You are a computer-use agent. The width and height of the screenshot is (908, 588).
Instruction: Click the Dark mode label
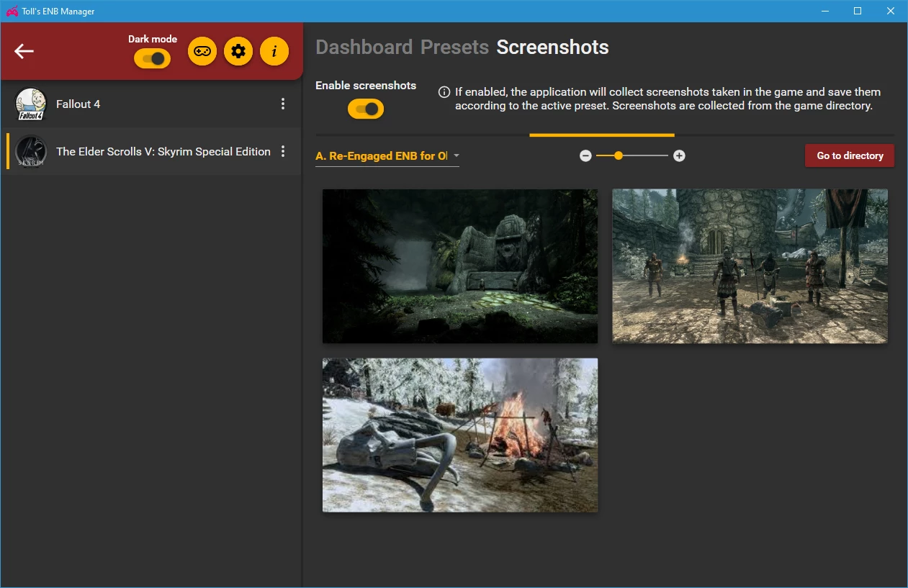pos(153,39)
